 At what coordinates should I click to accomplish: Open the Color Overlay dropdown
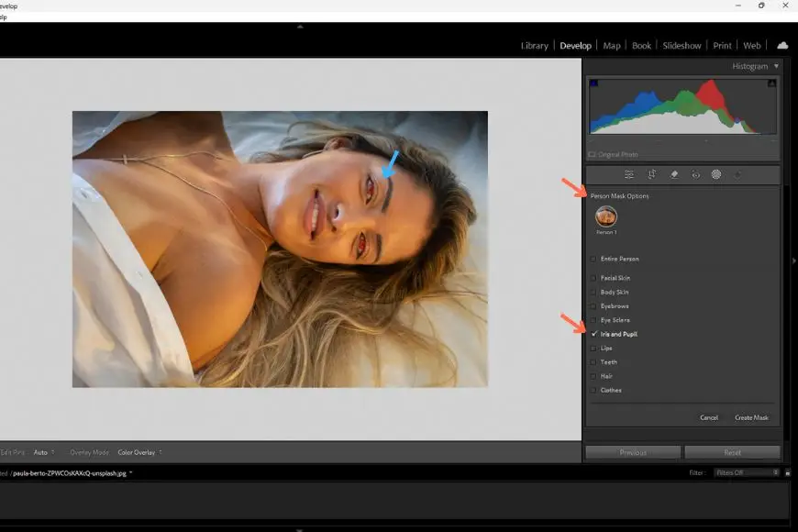139,451
